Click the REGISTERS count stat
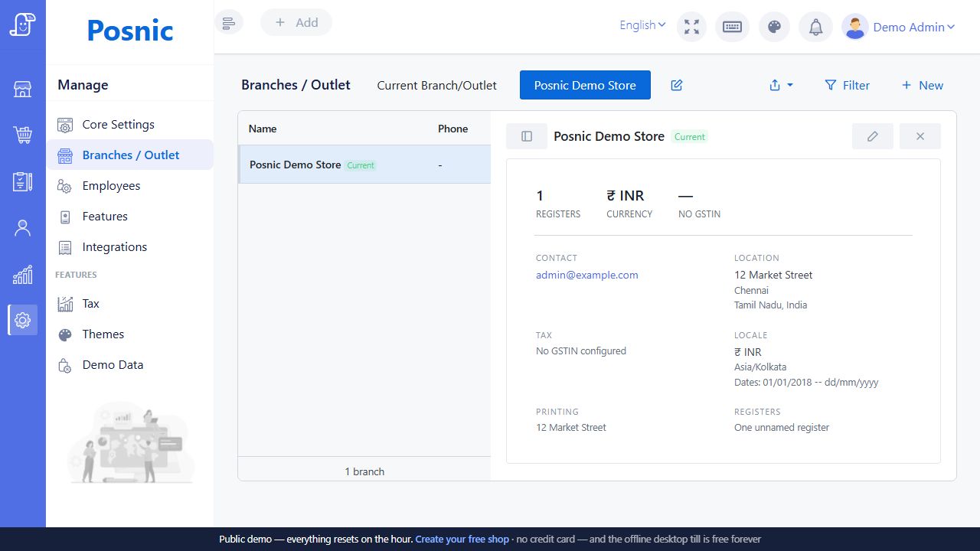 pos(558,204)
